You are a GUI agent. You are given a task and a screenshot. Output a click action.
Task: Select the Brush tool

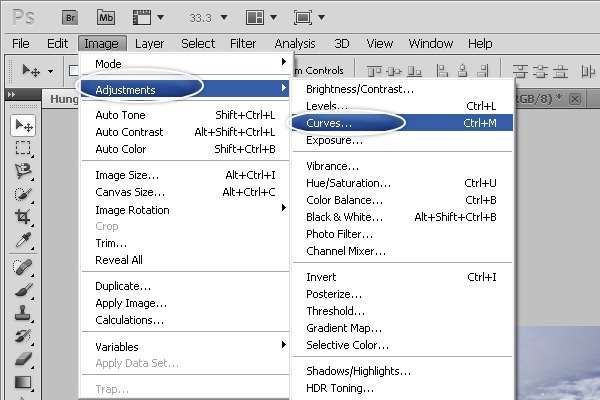click(23, 290)
